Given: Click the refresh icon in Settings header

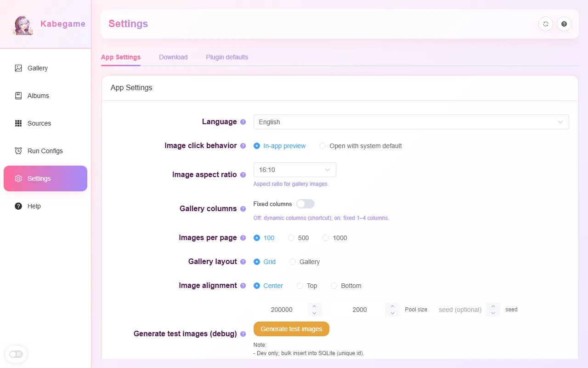Looking at the screenshot, I should [546, 24].
